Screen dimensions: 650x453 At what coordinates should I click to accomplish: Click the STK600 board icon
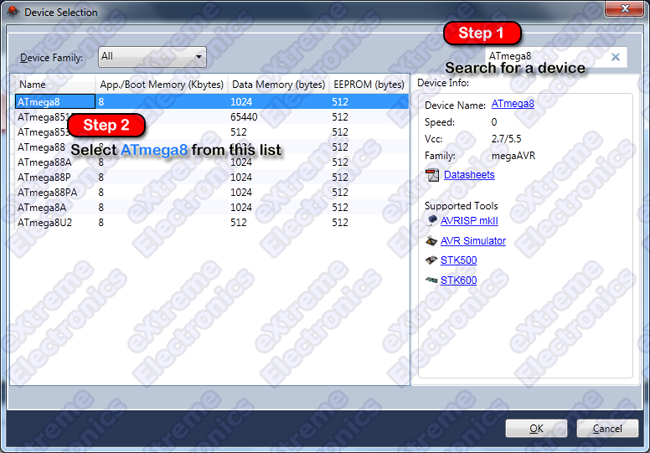coord(432,280)
